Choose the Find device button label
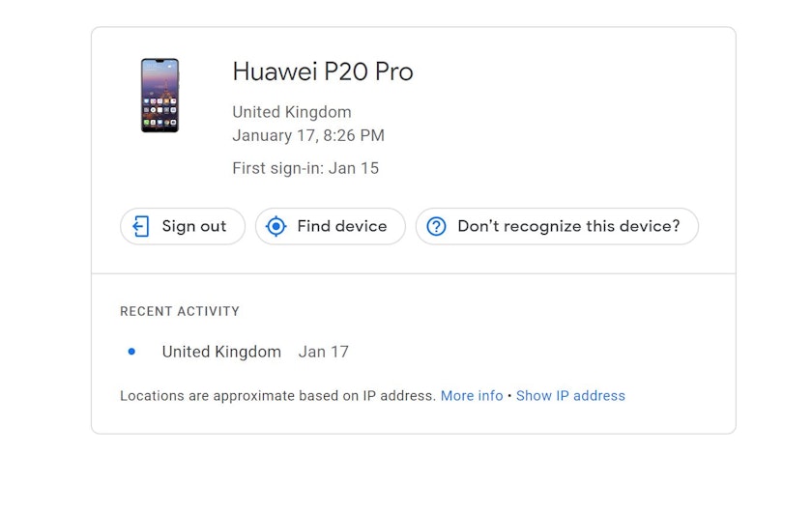 342,226
